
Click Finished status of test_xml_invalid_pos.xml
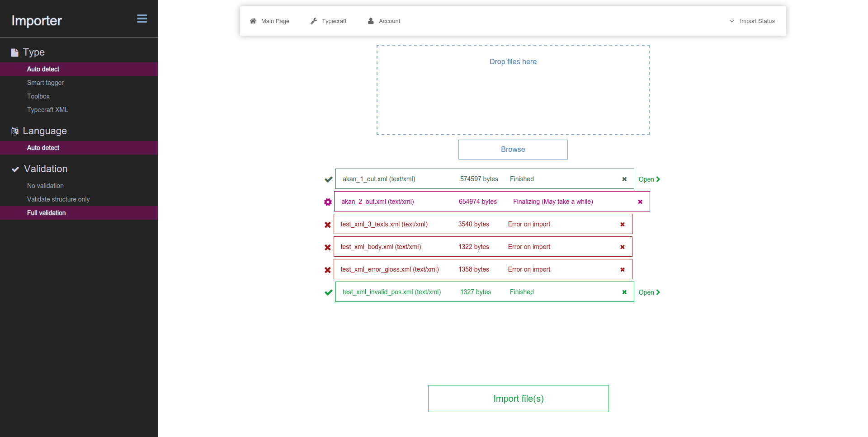(522, 292)
